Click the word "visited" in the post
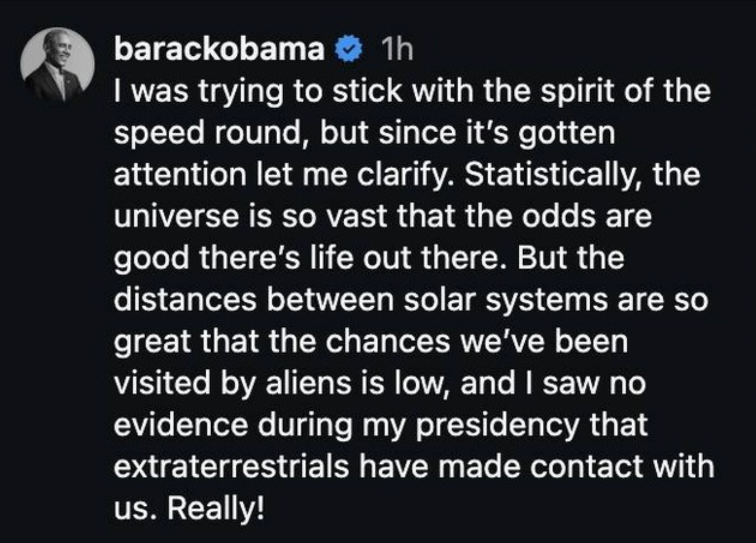 [x=160, y=383]
